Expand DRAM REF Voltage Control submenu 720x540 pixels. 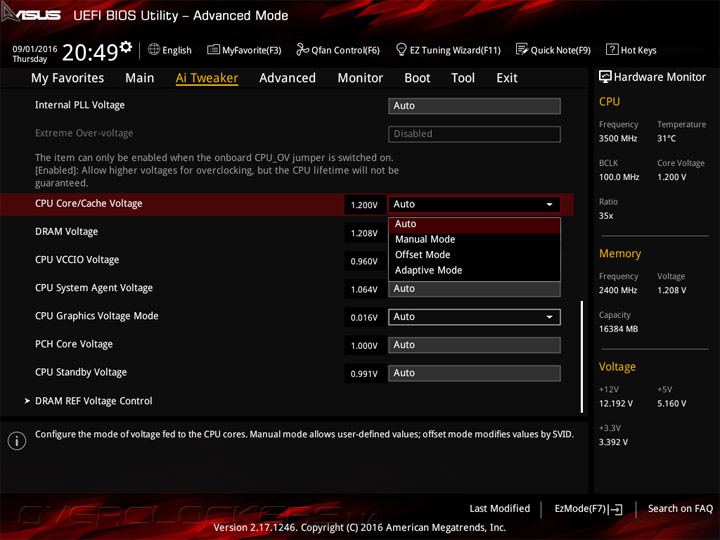click(x=94, y=401)
